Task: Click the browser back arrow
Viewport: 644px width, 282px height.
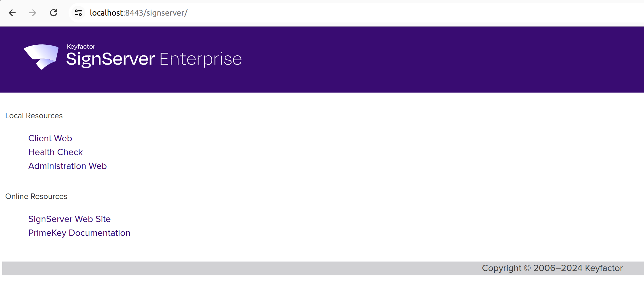Action: (12, 13)
